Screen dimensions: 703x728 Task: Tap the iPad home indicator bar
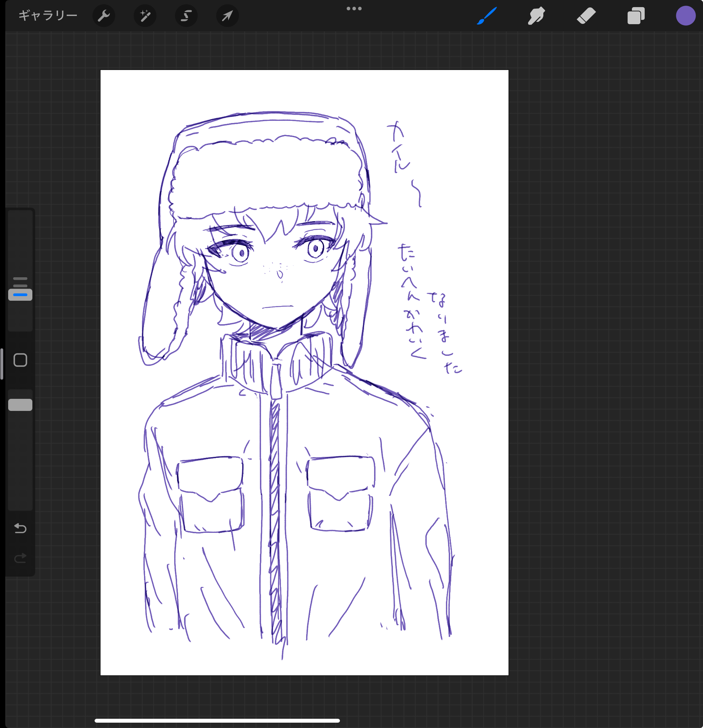tap(217, 721)
